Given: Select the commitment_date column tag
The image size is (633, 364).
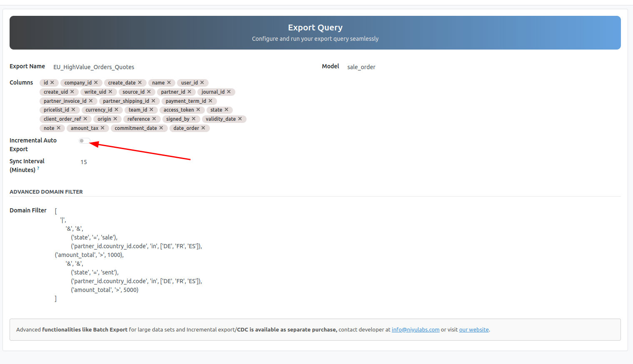Looking at the screenshot, I should click(x=136, y=128).
